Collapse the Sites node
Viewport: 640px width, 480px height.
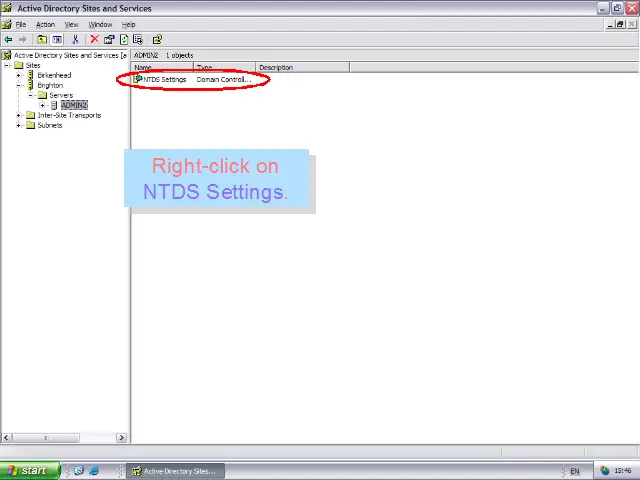[7, 65]
